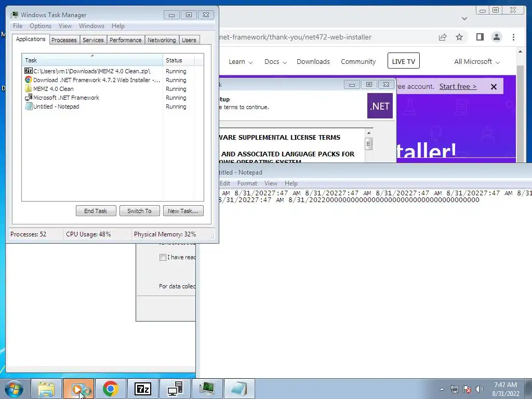Screen dimensions: 532x399
Task: Follow the Start free link
Action: pos(458,87)
